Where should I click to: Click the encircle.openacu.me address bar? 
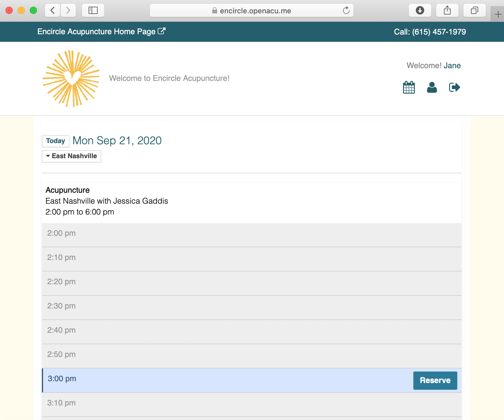pyautogui.click(x=252, y=11)
